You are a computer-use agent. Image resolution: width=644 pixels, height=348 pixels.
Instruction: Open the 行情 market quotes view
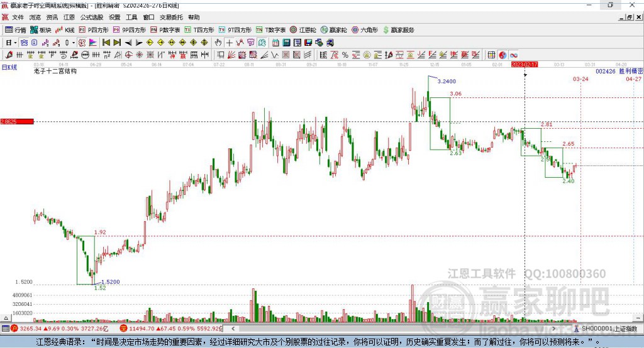pos(15,30)
